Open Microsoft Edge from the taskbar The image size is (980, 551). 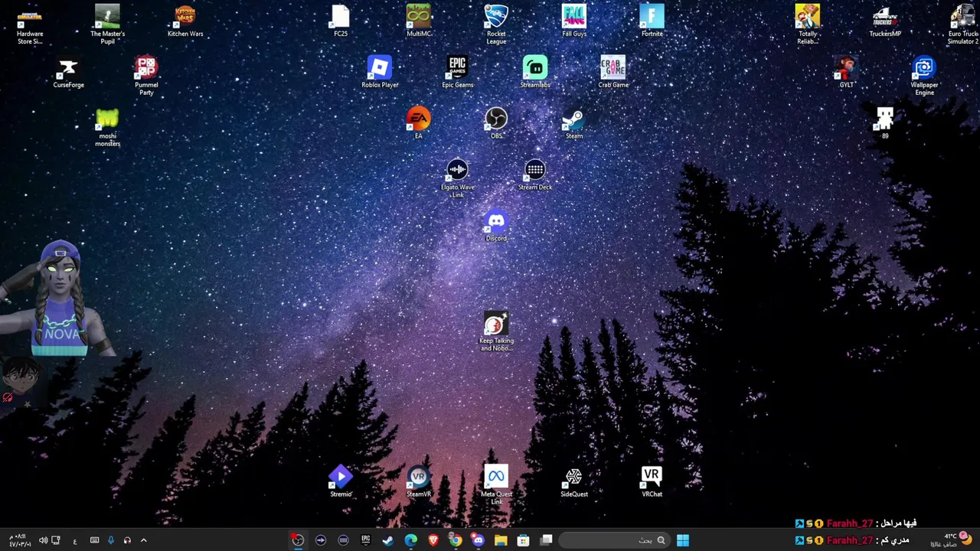(x=411, y=540)
